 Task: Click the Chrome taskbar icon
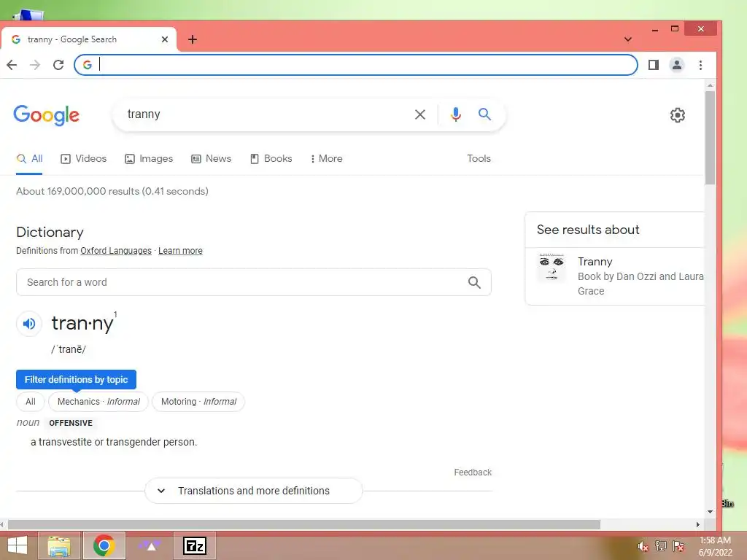[x=104, y=545]
